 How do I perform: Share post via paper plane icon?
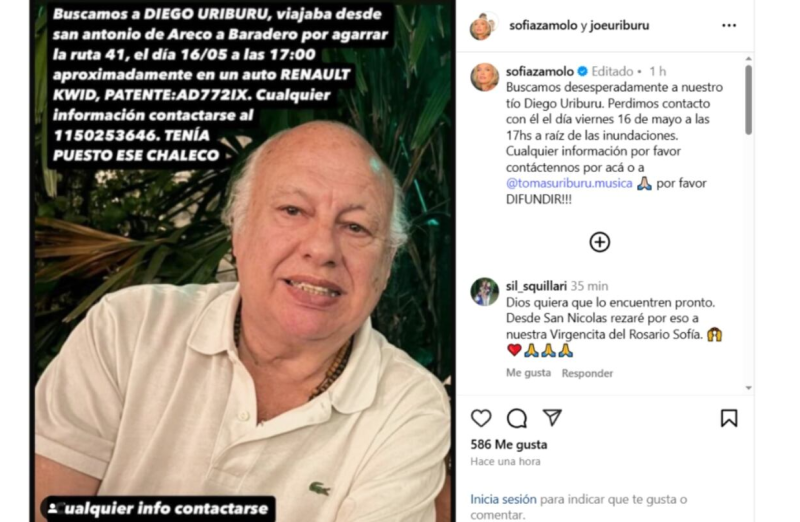click(553, 417)
